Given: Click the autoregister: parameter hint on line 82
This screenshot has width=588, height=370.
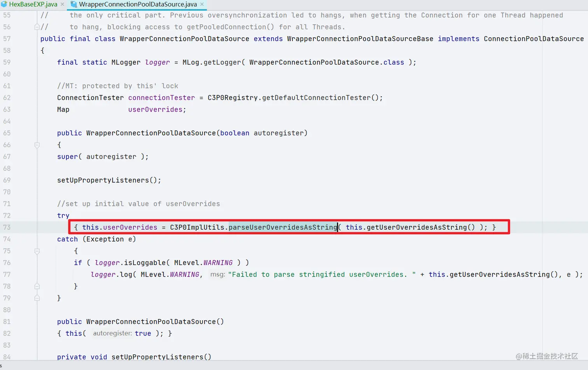Looking at the screenshot, I should tap(112, 333).
